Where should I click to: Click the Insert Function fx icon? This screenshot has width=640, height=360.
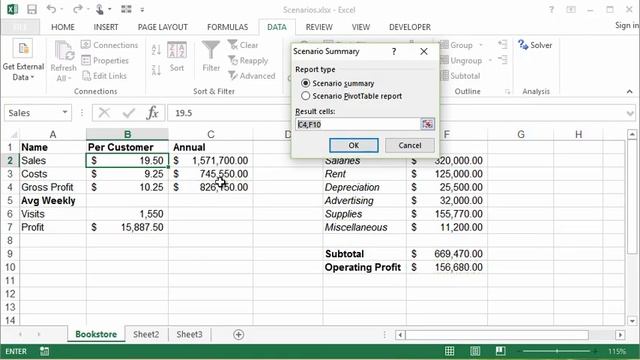coord(152,113)
